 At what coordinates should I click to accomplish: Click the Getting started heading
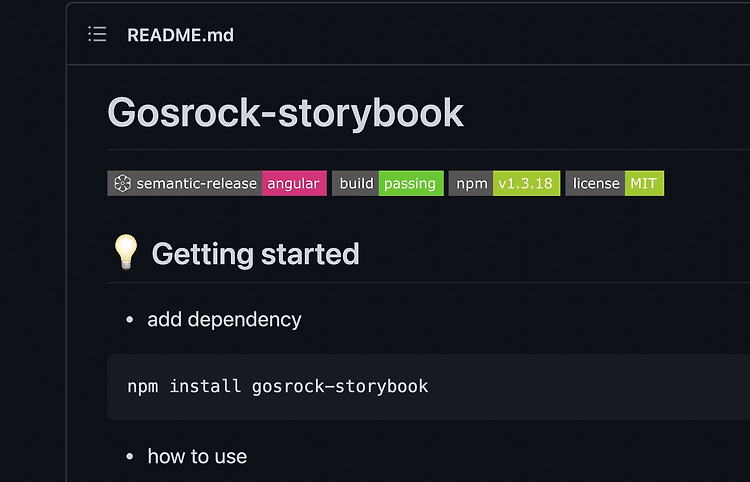tap(255, 253)
